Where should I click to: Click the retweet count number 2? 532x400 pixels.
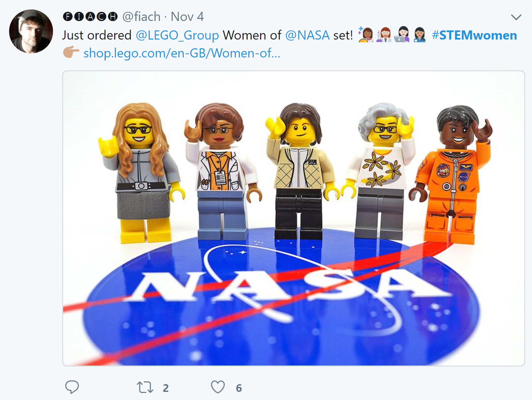pos(166,388)
